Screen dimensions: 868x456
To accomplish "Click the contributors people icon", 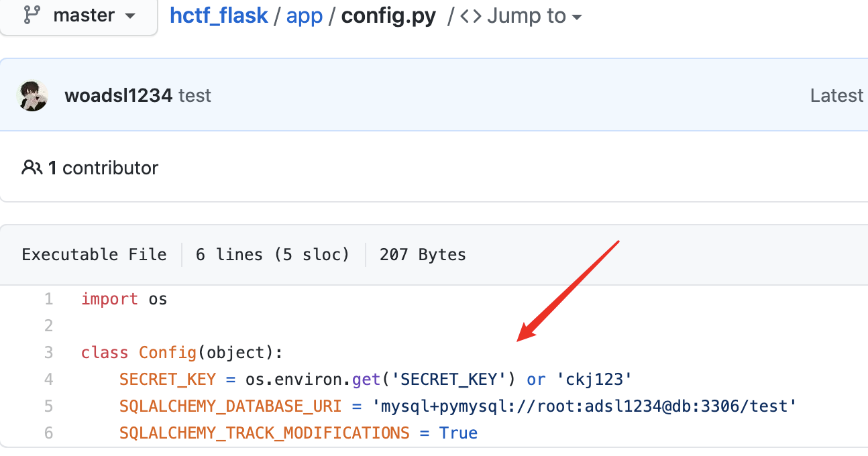I will click(32, 167).
